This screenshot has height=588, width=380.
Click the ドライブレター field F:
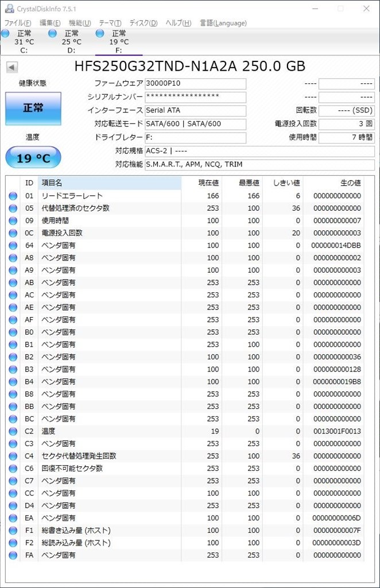(195, 138)
